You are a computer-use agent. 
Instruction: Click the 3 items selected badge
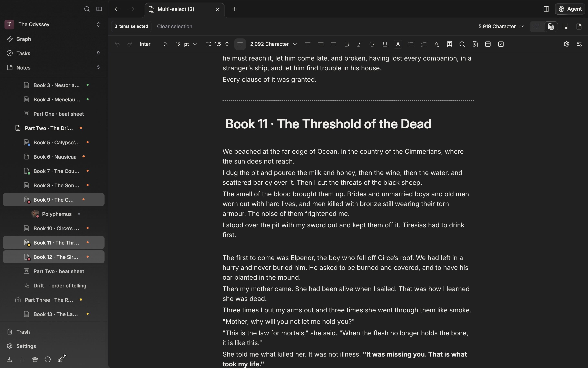click(131, 26)
